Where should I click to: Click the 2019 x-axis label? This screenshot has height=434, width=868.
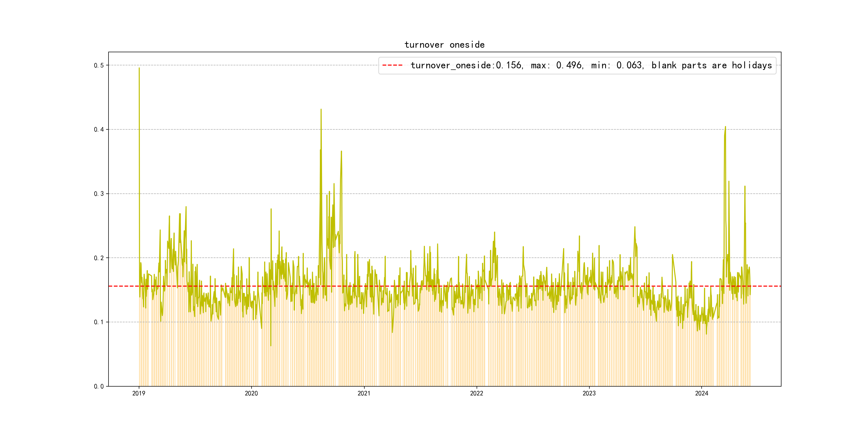[139, 393]
